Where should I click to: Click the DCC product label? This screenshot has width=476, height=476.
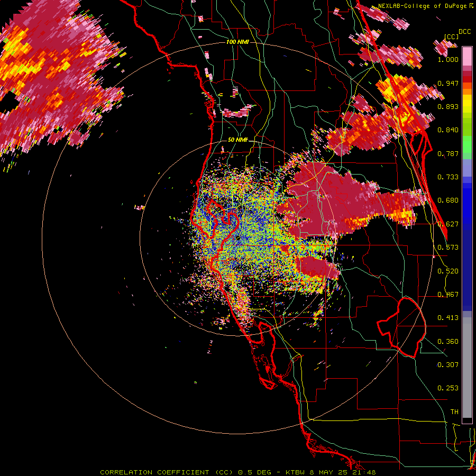click(x=464, y=32)
